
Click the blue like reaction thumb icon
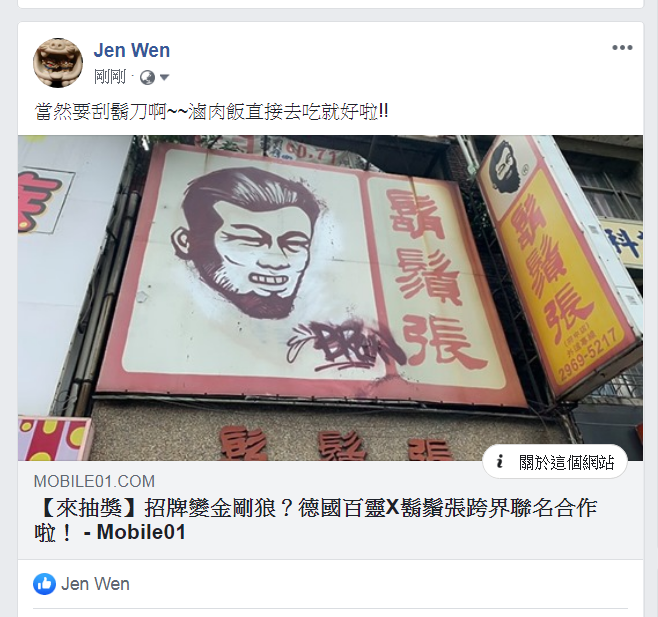coord(44,584)
